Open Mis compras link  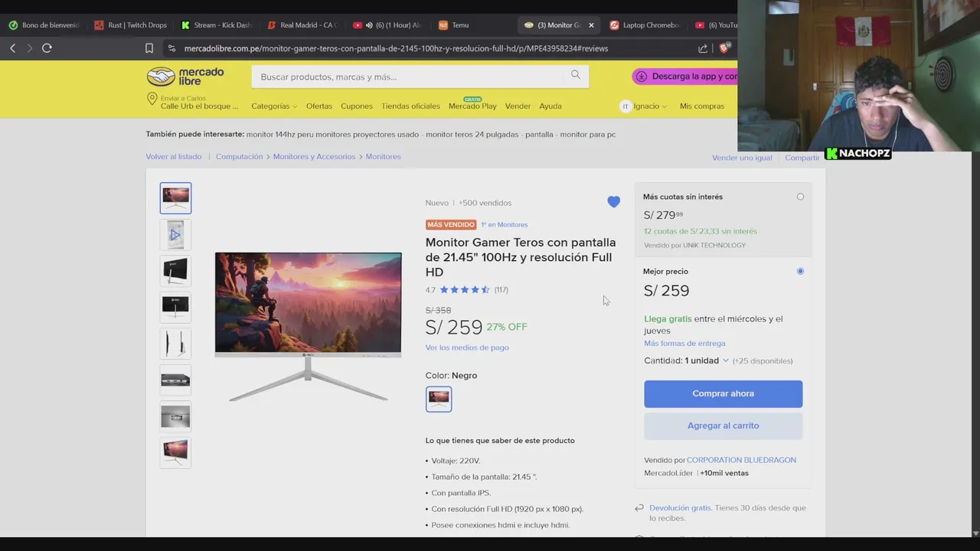702,106
